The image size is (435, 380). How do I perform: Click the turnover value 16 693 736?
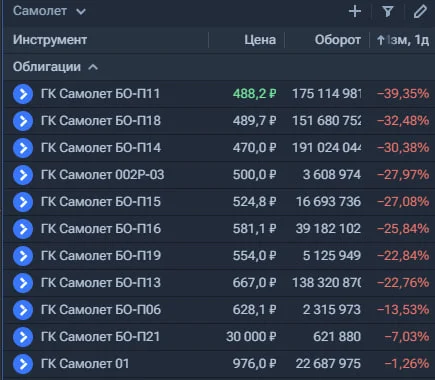tap(328, 202)
